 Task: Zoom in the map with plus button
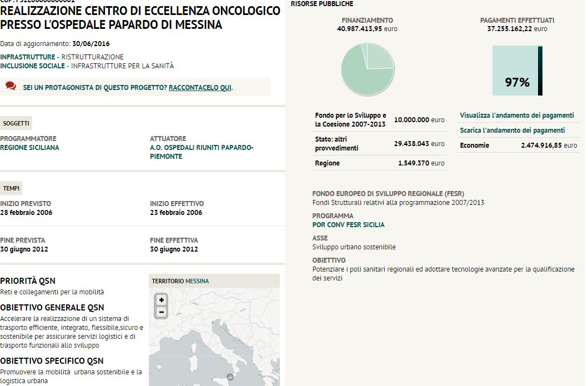point(161,300)
